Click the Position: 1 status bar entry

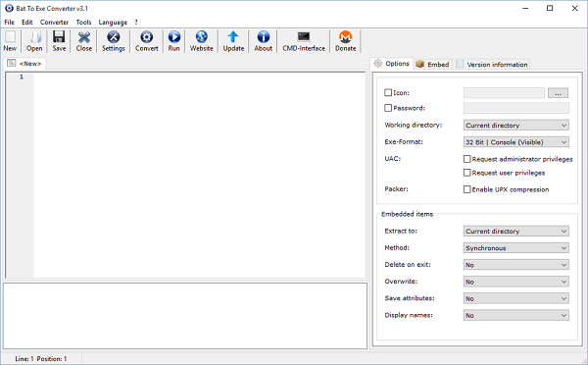point(52,358)
